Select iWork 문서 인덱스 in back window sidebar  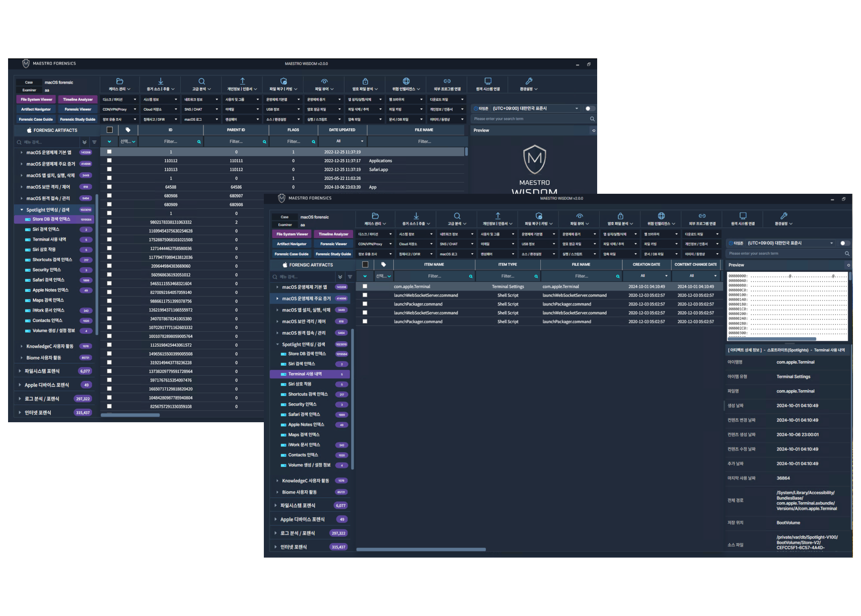tap(54, 311)
